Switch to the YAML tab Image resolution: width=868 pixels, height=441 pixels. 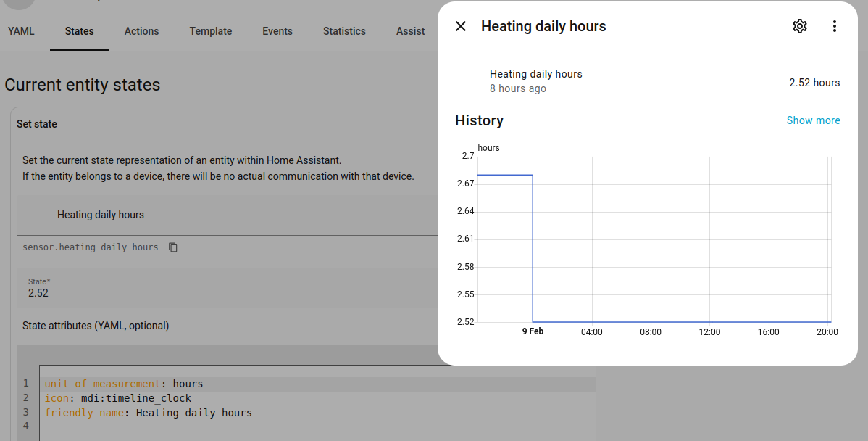coord(21,31)
